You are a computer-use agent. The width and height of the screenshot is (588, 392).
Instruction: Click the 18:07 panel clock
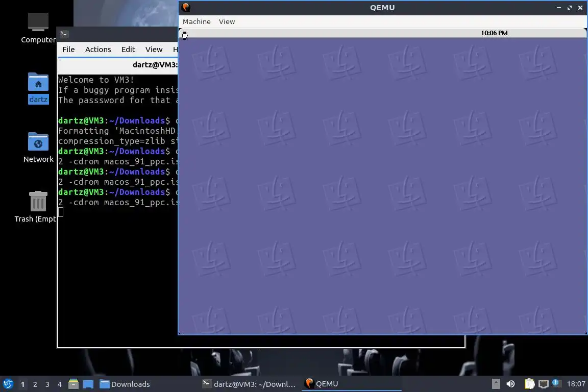click(576, 384)
